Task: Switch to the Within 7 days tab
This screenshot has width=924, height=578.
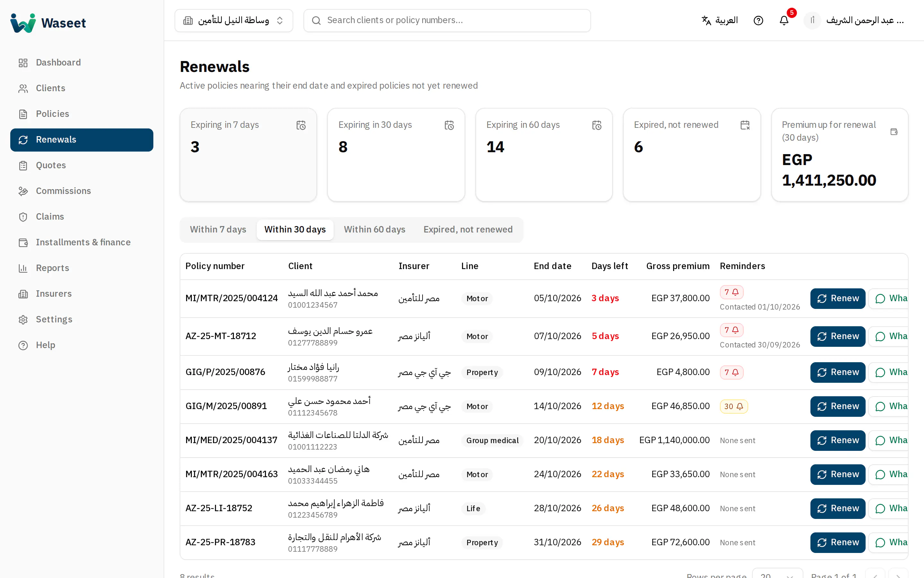Action: tap(218, 229)
